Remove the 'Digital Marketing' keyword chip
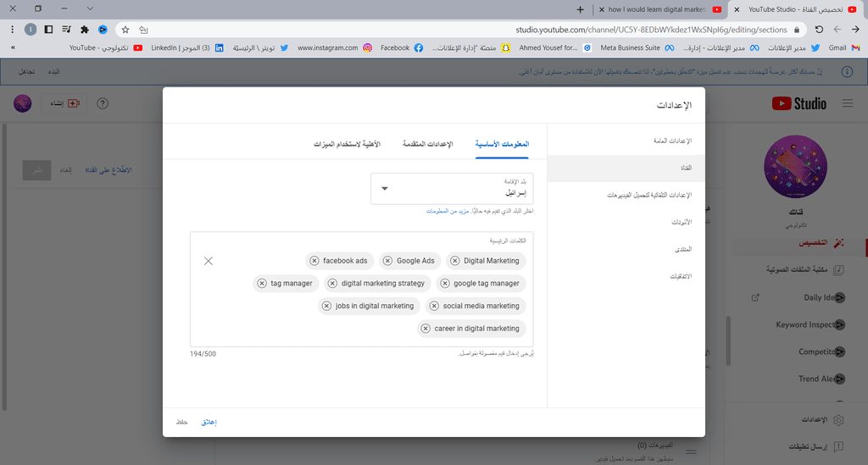This screenshot has height=465, width=868. pyautogui.click(x=455, y=260)
